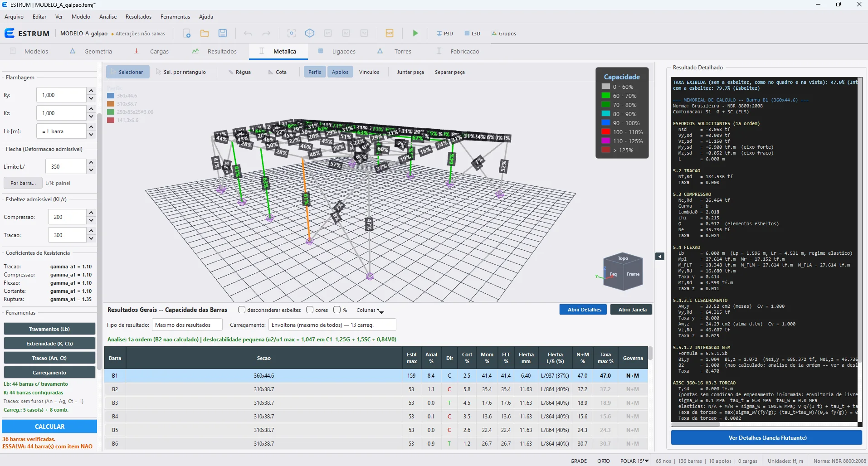Select the XZ plane view icon

[x=346, y=34]
